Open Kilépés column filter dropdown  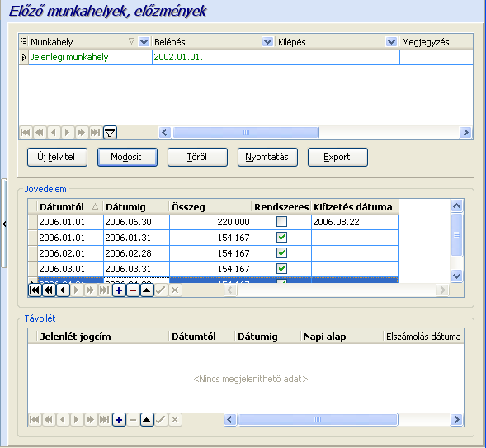click(x=391, y=41)
